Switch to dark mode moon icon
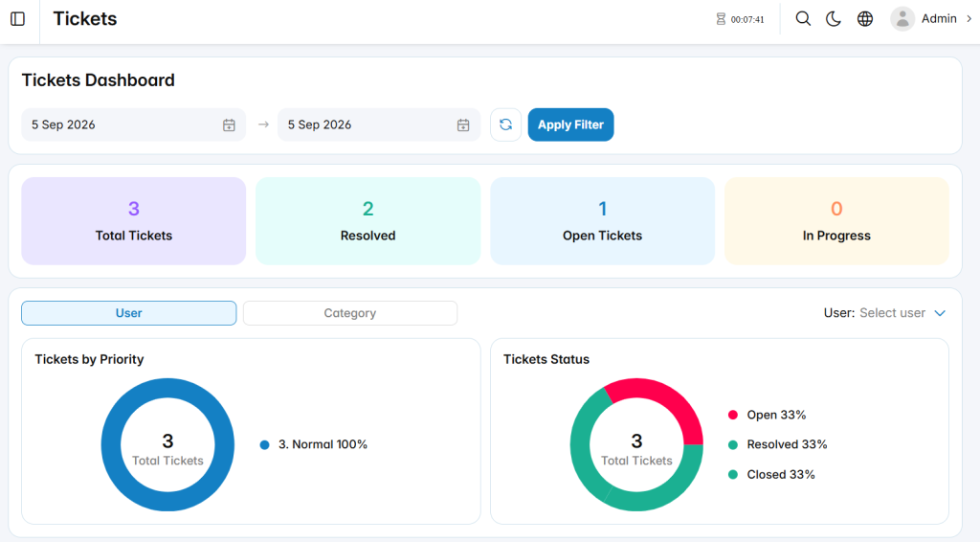980x542 pixels. pos(834,19)
